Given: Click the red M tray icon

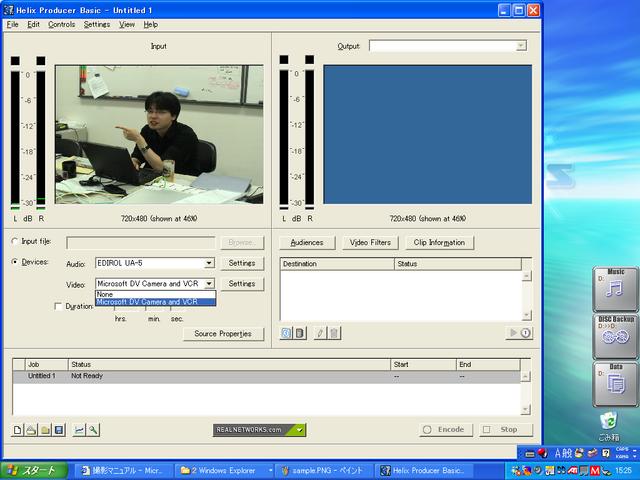Looking at the screenshot, I should pos(595,471).
